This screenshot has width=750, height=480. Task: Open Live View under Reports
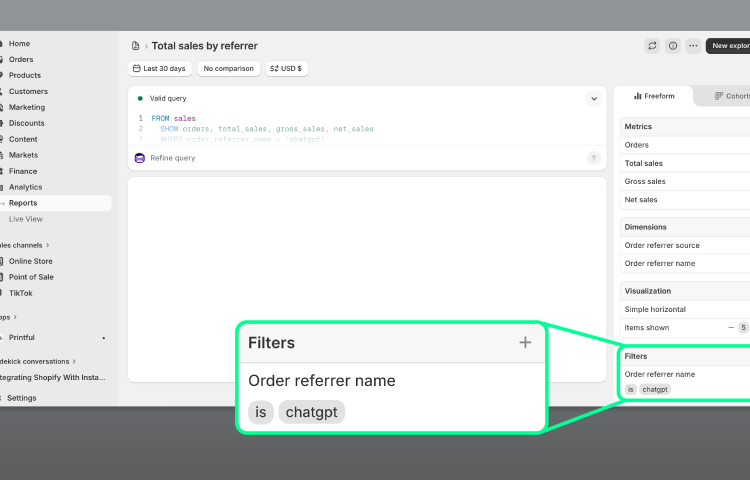click(x=26, y=219)
